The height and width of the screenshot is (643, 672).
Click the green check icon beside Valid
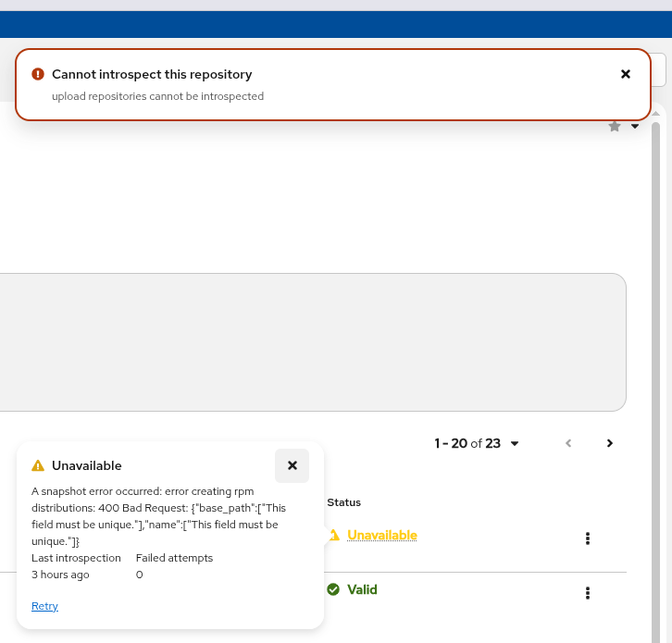click(x=333, y=589)
